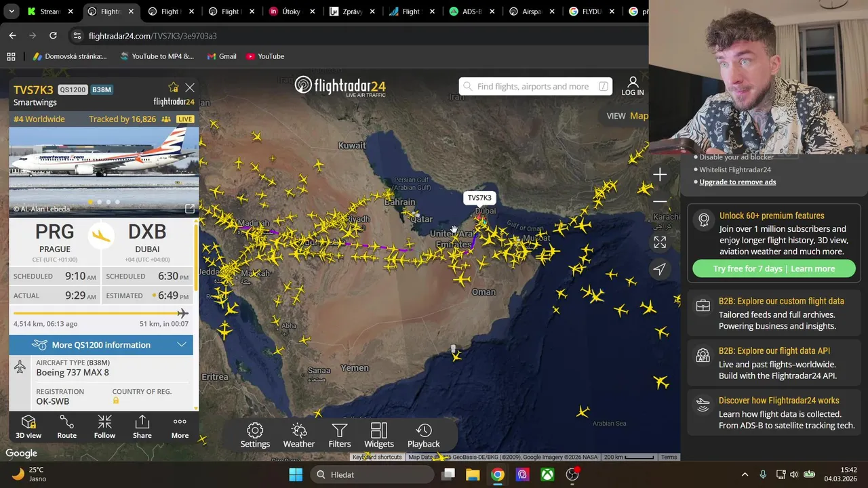The height and width of the screenshot is (488, 868).
Task: Open aircraft photo in full view
Action: [x=190, y=209]
